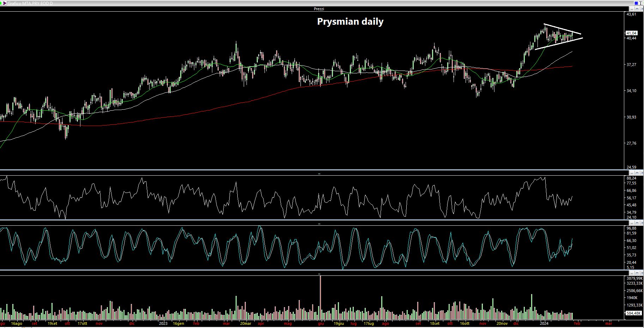Click the 37,27 price axis label

pos(631,65)
